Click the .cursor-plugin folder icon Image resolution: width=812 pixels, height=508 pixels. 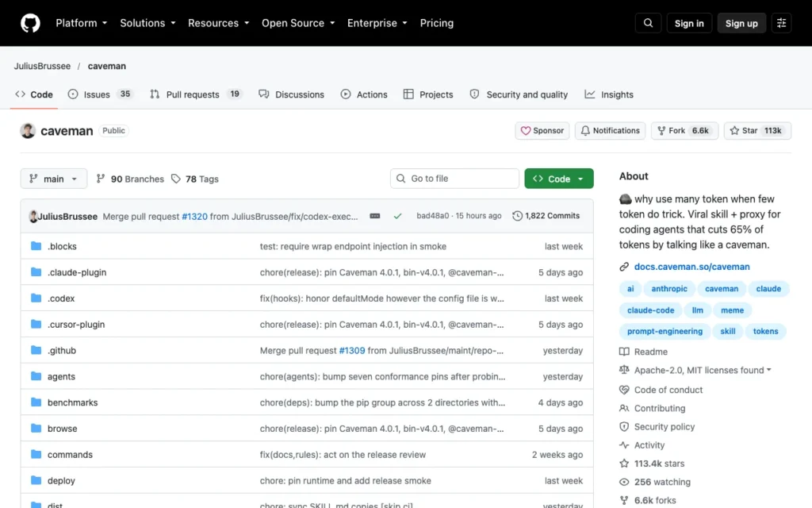coord(36,324)
